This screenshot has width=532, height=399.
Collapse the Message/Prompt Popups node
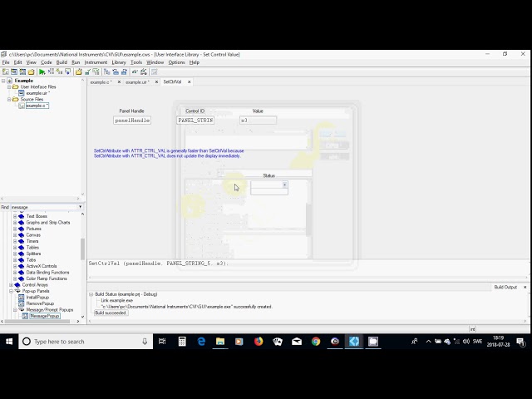tap(15, 310)
